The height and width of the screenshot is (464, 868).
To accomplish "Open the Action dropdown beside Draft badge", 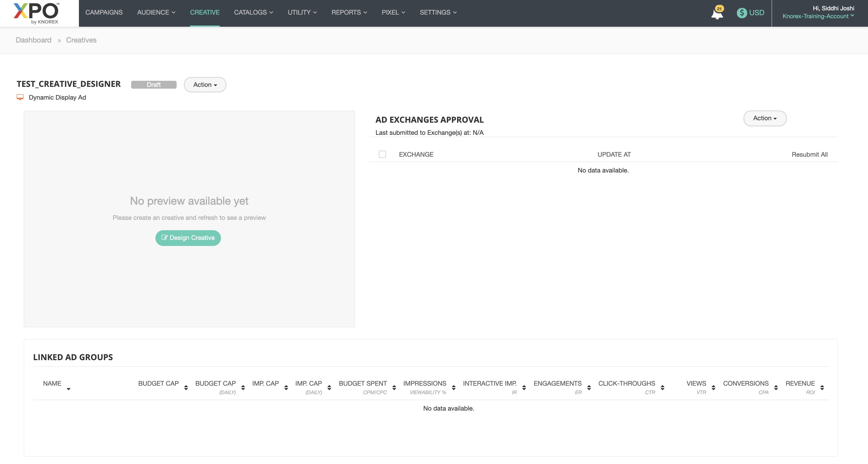I will [x=205, y=85].
